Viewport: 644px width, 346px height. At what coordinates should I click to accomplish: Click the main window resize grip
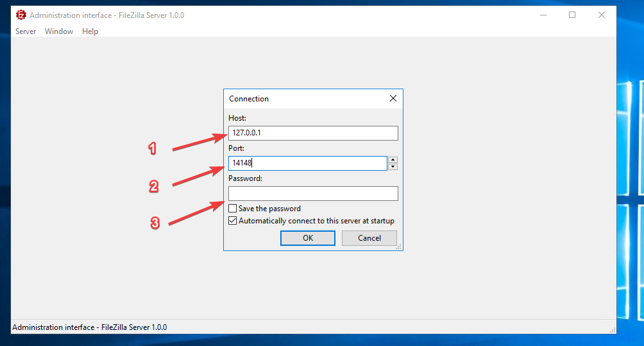[x=613, y=331]
